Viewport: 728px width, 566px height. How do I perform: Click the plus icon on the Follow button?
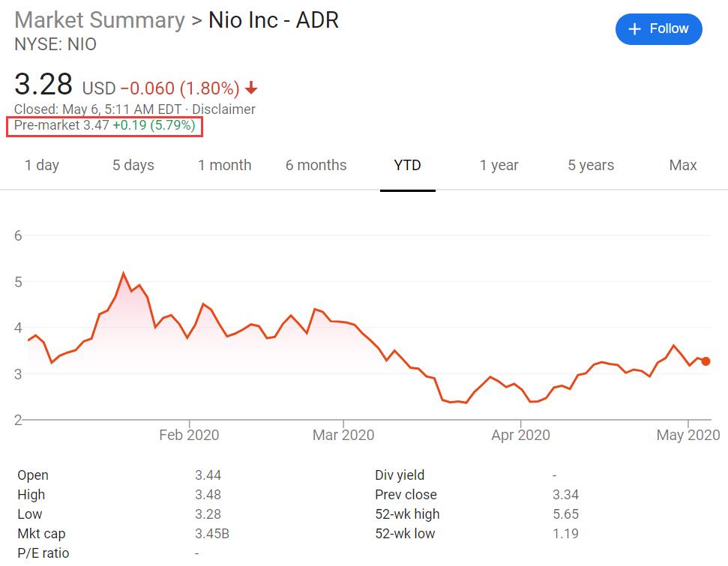click(x=634, y=28)
